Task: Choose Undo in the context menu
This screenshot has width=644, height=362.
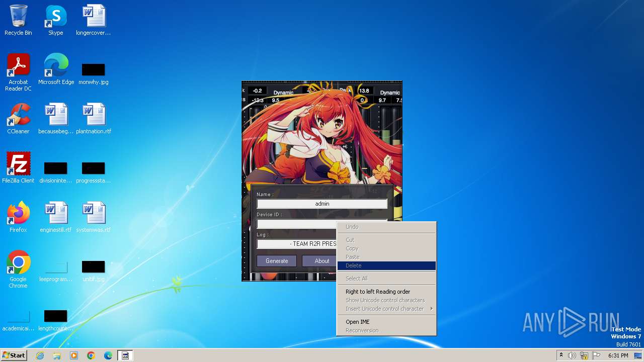Action: pos(386,227)
